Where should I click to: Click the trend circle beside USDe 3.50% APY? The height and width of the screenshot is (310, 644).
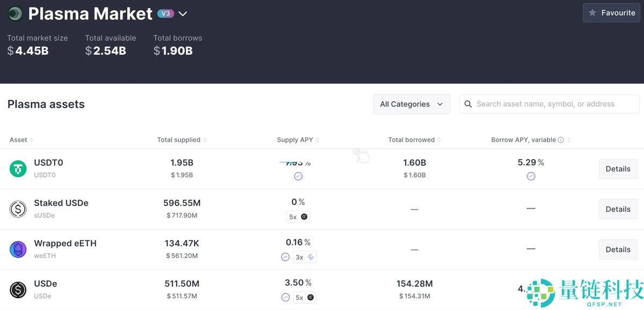[x=285, y=297]
